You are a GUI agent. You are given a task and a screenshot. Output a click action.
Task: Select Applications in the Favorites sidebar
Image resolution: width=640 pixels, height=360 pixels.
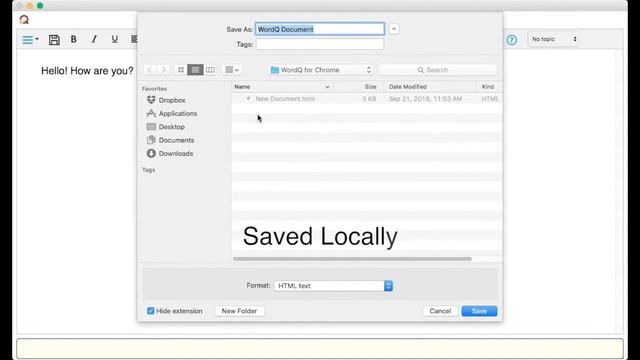[x=172, y=113]
